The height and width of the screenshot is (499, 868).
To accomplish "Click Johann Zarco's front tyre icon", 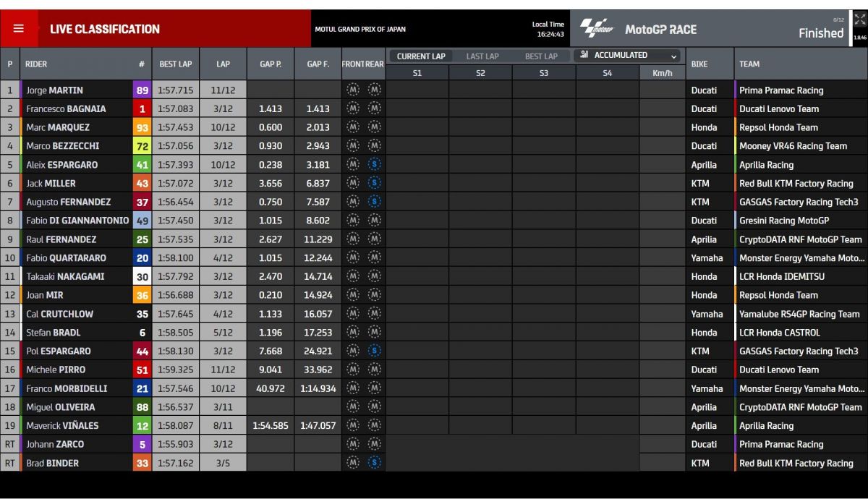I will click(x=353, y=444).
